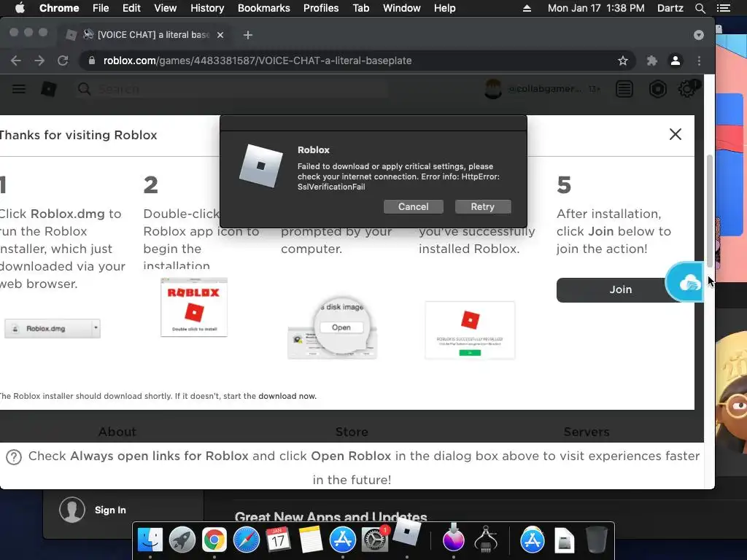Click the help question mark icon
The image size is (747, 560).
14,457
